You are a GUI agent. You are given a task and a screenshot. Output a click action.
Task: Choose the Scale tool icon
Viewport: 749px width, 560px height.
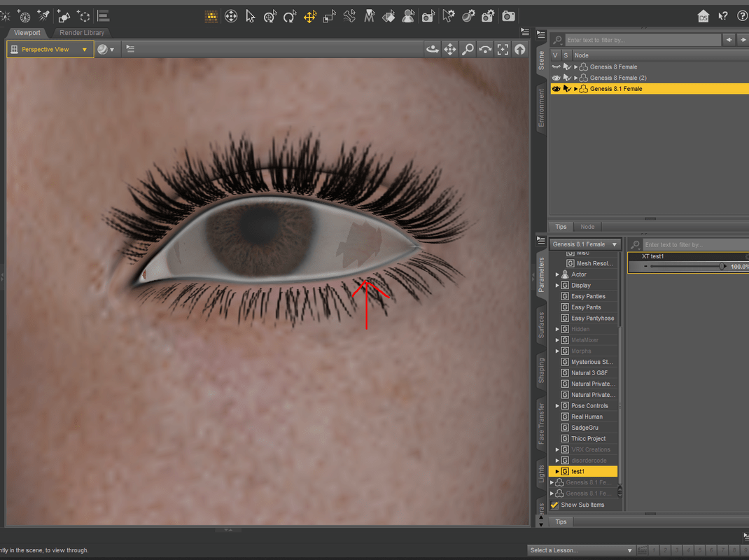click(x=329, y=17)
